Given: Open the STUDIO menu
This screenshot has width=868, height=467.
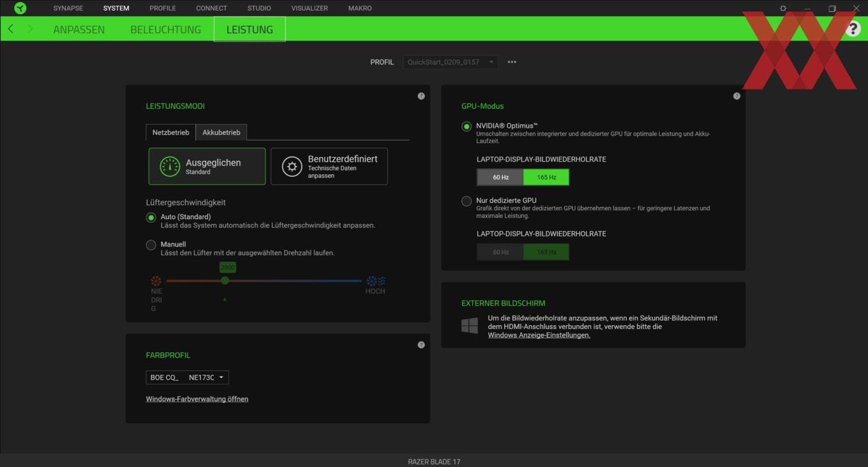Looking at the screenshot, I should (259, 8).
